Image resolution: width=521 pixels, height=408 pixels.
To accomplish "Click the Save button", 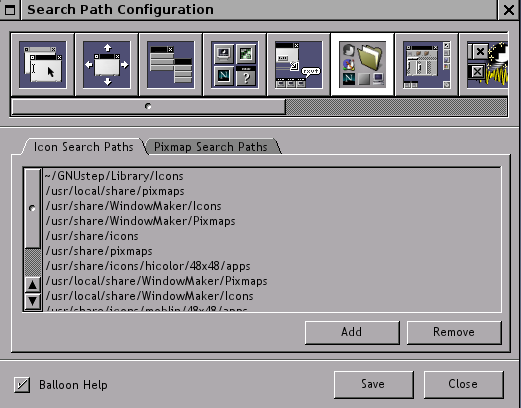I will point(373,384).
